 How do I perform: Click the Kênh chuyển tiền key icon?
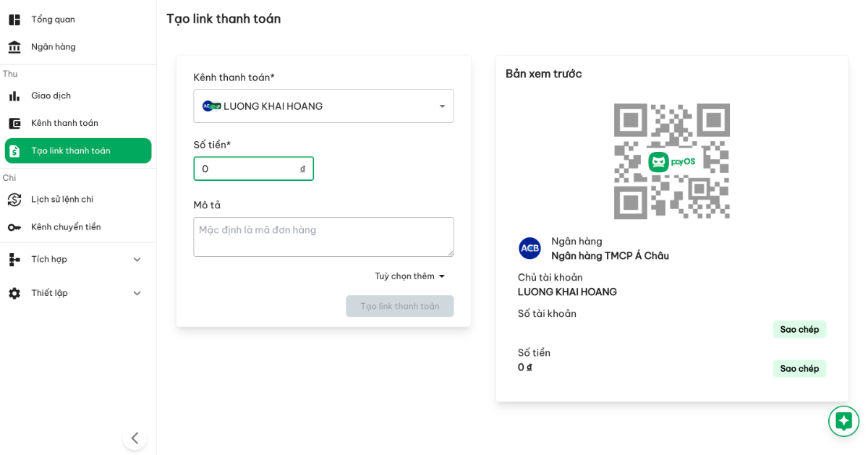[14, 227]
